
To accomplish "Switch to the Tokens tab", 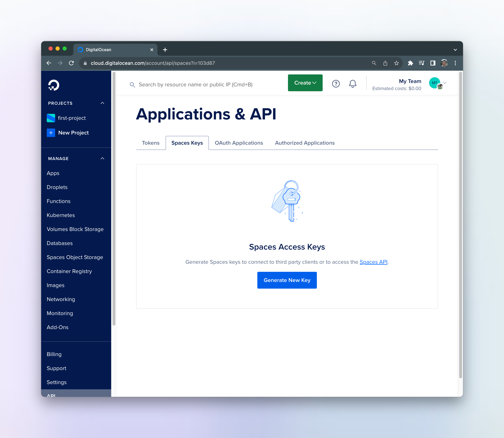I will (x=151, y=143).
